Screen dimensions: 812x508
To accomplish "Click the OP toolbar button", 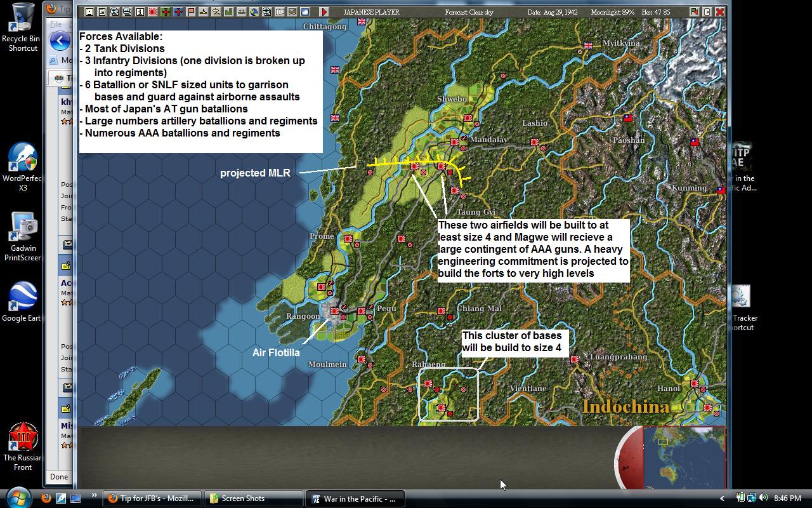I will coord(279,11).
